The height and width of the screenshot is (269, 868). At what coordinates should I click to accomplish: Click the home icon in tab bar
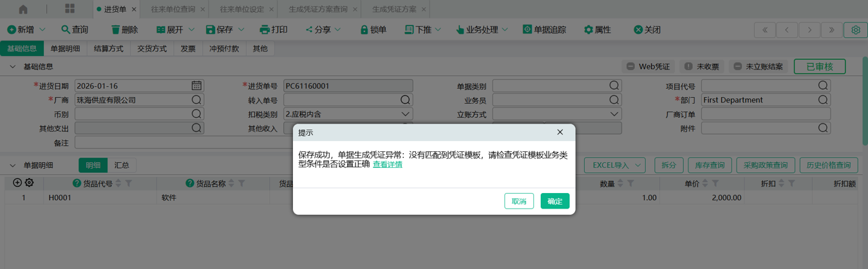click(23, 9)
